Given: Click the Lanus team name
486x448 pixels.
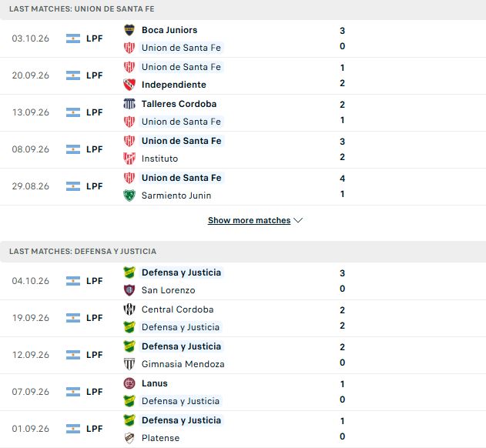Looking at the screenshot, I should pos(154,383).
